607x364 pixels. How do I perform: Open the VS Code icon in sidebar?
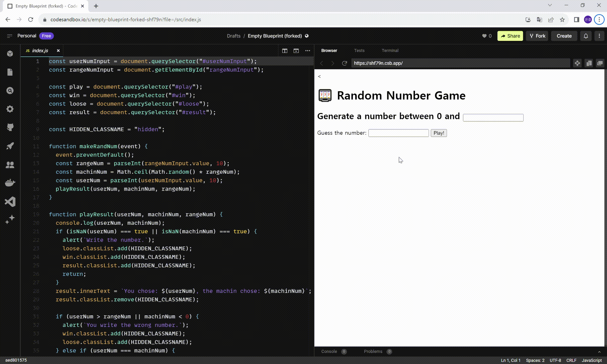click(10, 202)
